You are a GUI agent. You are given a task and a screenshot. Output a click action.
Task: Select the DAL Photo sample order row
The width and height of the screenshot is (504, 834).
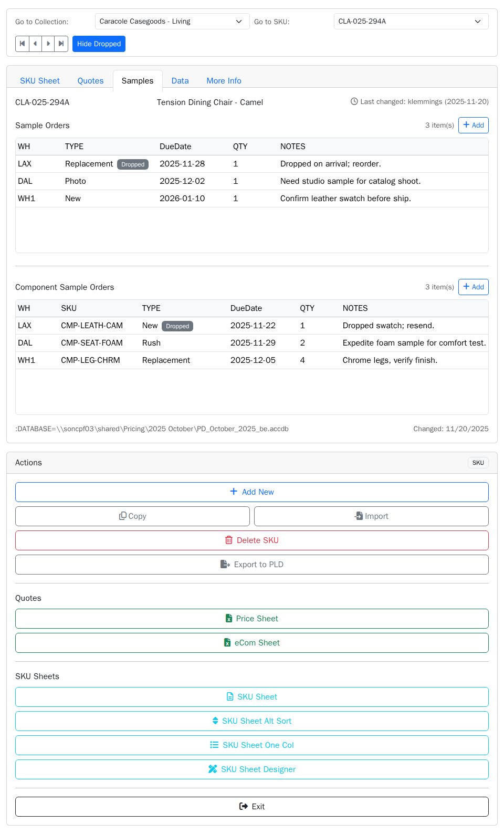pos(252,181)
